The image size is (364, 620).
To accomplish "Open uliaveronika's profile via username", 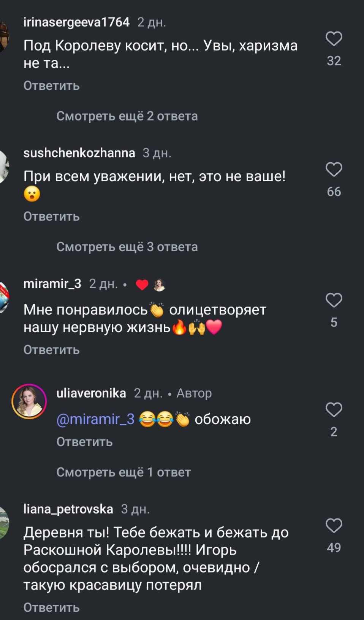I will pos(91,393).
